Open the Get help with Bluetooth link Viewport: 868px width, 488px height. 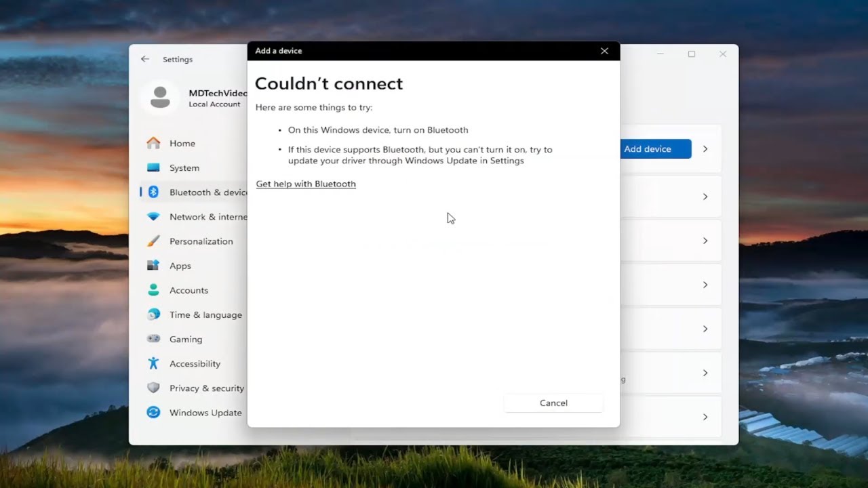306,184
